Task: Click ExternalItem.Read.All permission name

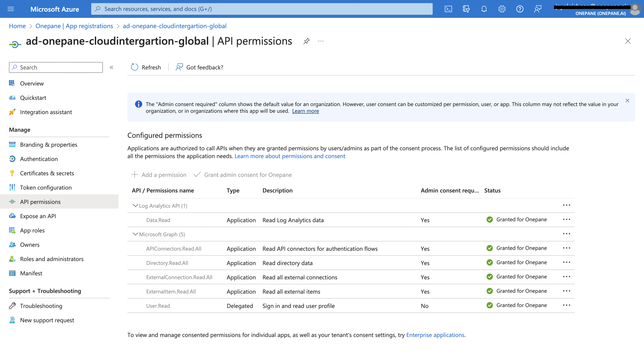Action: click(171, 291)
